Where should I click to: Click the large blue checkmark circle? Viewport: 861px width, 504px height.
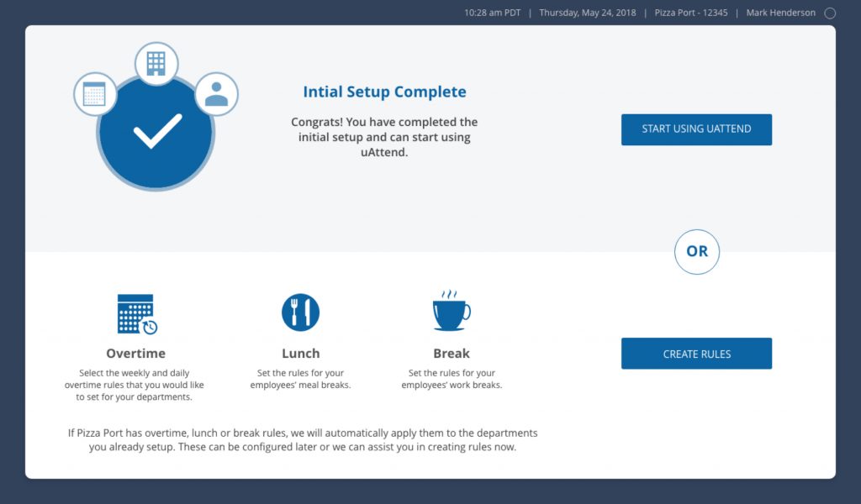156,134
